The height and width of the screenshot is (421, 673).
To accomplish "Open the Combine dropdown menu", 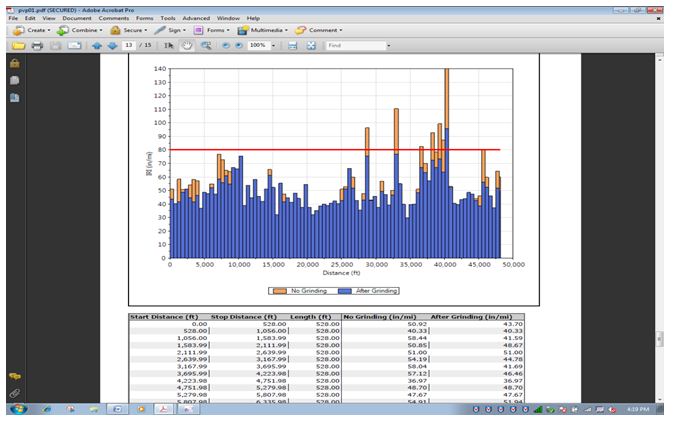I will 80,30.
